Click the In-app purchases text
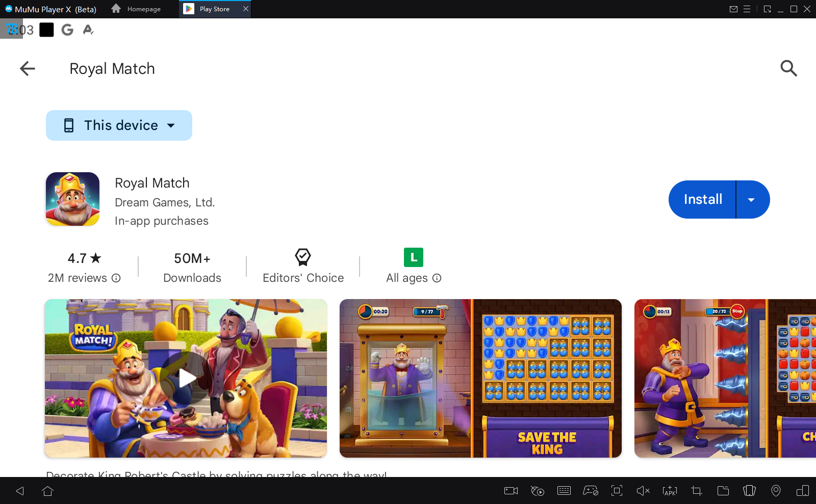The height and width of the screenshot is (504, 816). pos(162,221)
